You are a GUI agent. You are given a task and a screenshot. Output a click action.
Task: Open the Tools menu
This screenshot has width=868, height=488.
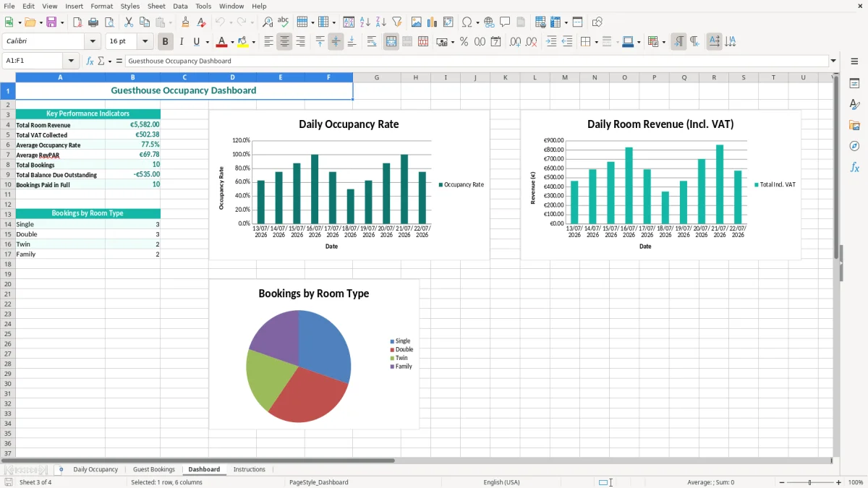point(203,6)
